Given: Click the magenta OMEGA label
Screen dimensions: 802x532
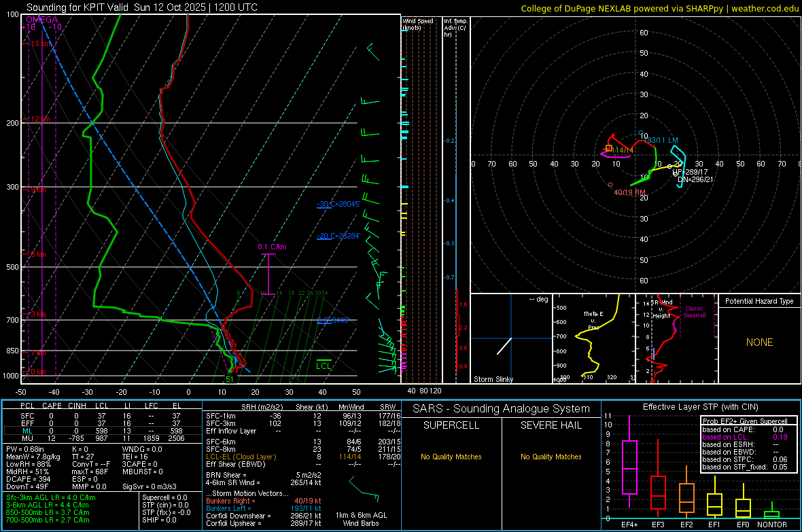Looking at the screenshot, I should 41,20.
